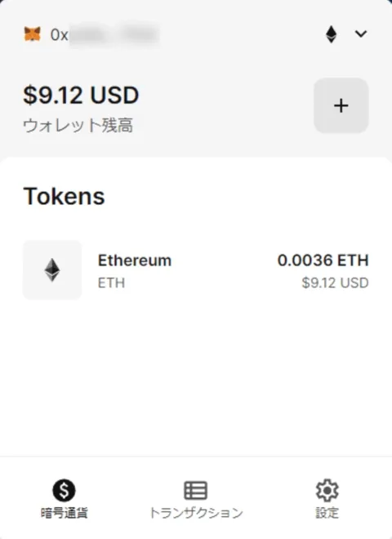
Task: Click the dollar sign cryptocurrency icon
Action: (64, 490)
